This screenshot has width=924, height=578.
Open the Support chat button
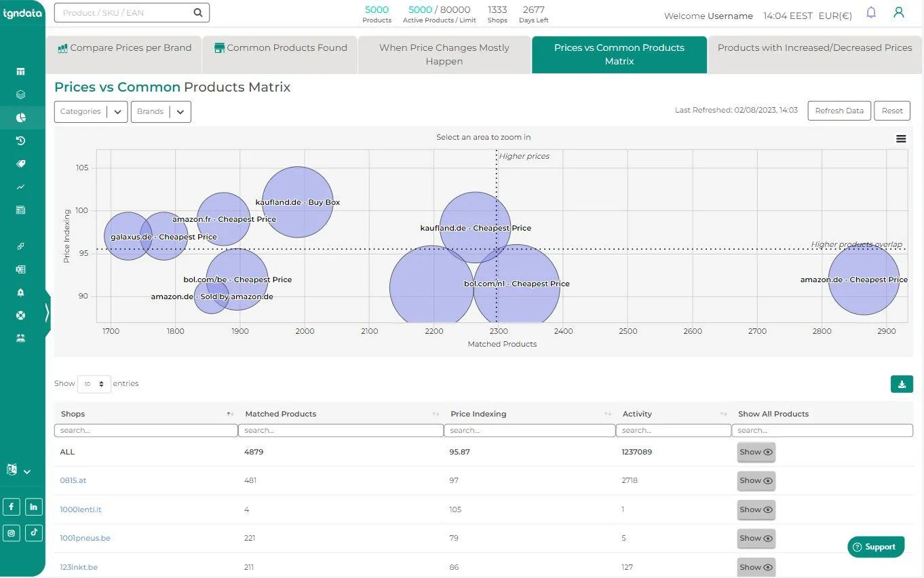876,547
